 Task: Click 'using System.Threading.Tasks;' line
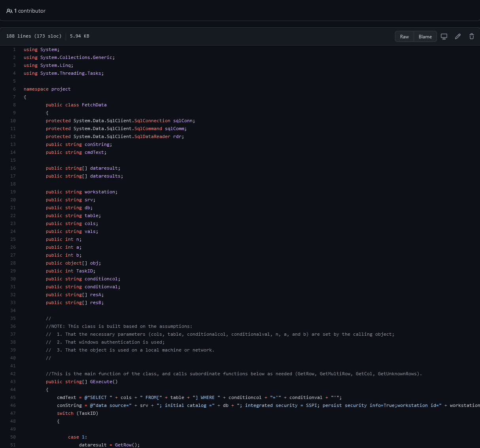point(64,73)
